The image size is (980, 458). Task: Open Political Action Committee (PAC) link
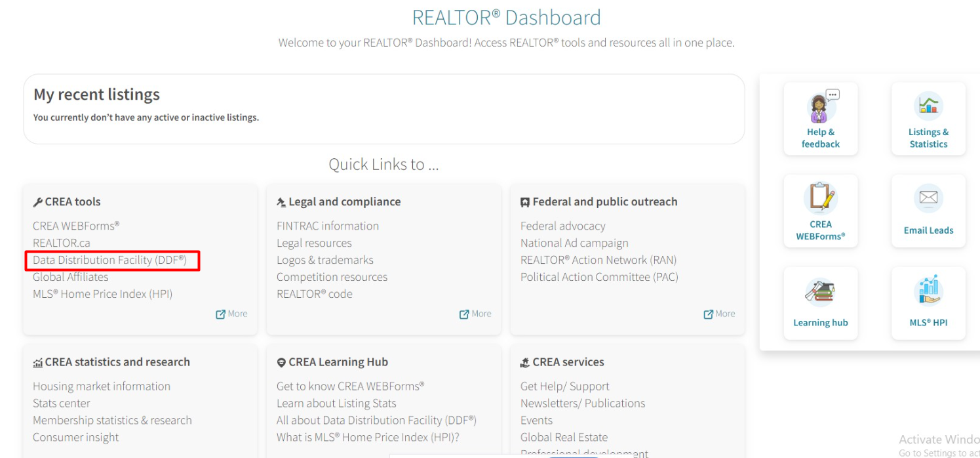click(599, 277)
